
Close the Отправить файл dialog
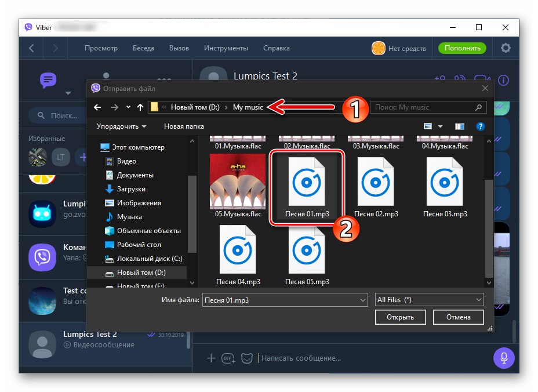click(485, 89)
